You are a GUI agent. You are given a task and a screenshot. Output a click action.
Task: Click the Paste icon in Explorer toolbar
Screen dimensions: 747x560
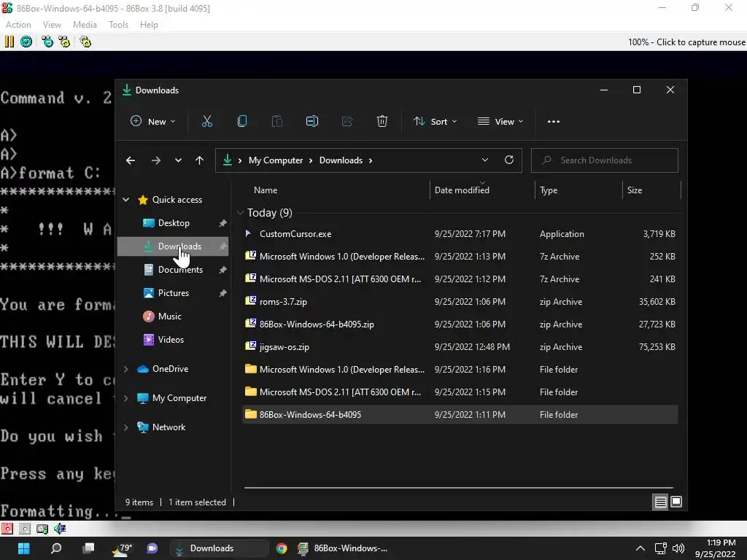[x=276, y=122]
